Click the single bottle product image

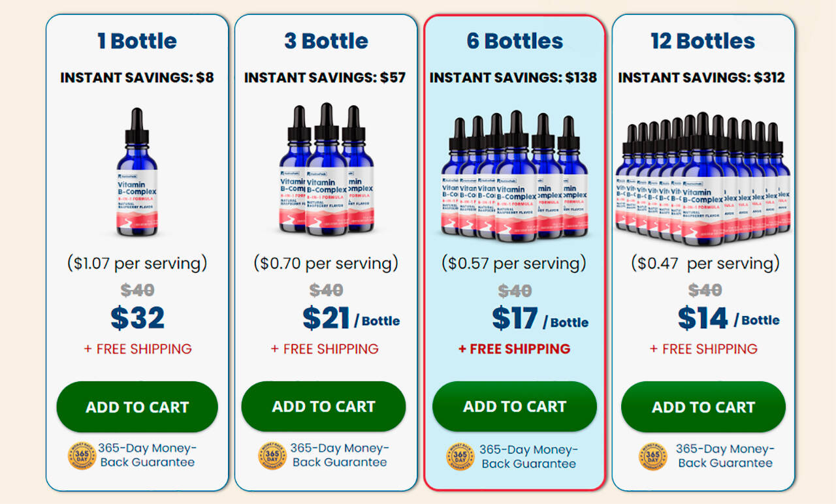(137, 173)
